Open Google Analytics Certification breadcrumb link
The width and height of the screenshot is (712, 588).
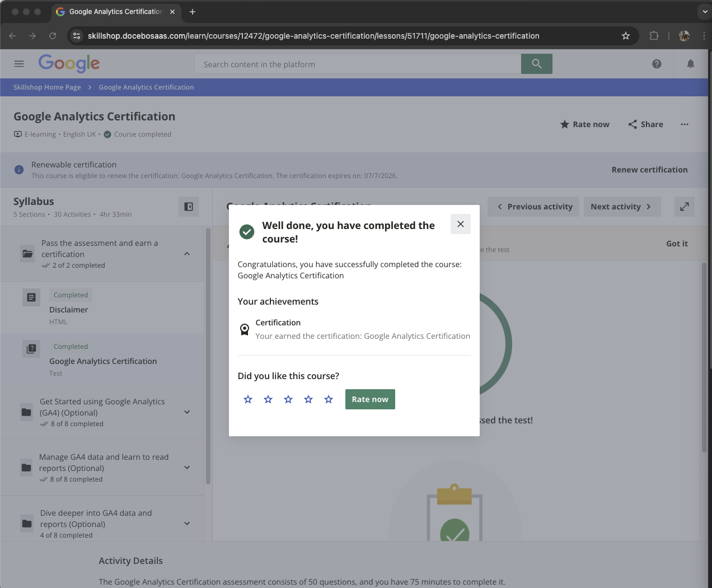[146, 87]
